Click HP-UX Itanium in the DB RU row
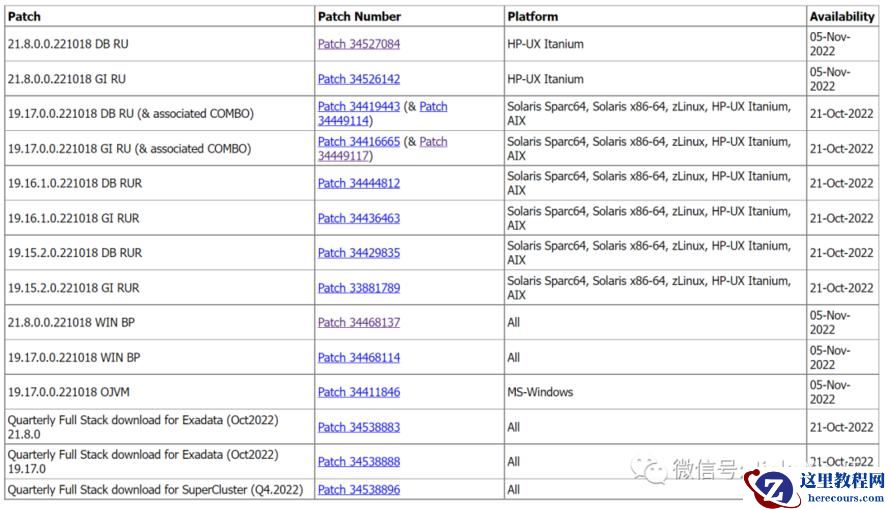Image resolution: width=890 pixels, height=510 pixels. [x=655, y=44]
